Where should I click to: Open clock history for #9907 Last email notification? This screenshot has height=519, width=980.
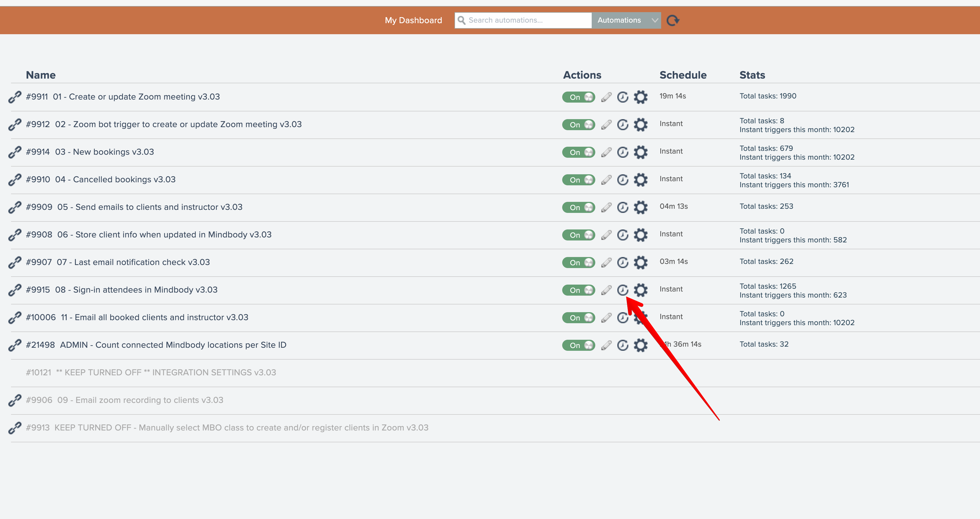622,262
